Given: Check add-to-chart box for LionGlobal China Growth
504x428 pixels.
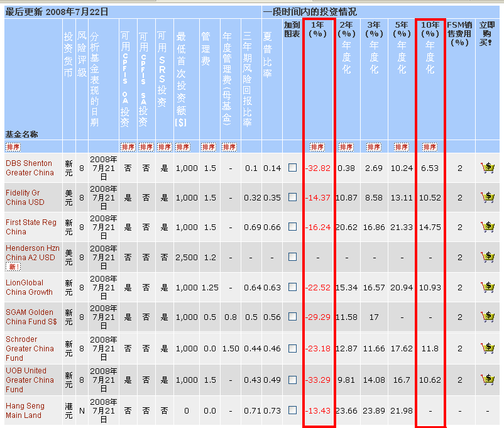Looking at the screenshot, I should 292,287.
